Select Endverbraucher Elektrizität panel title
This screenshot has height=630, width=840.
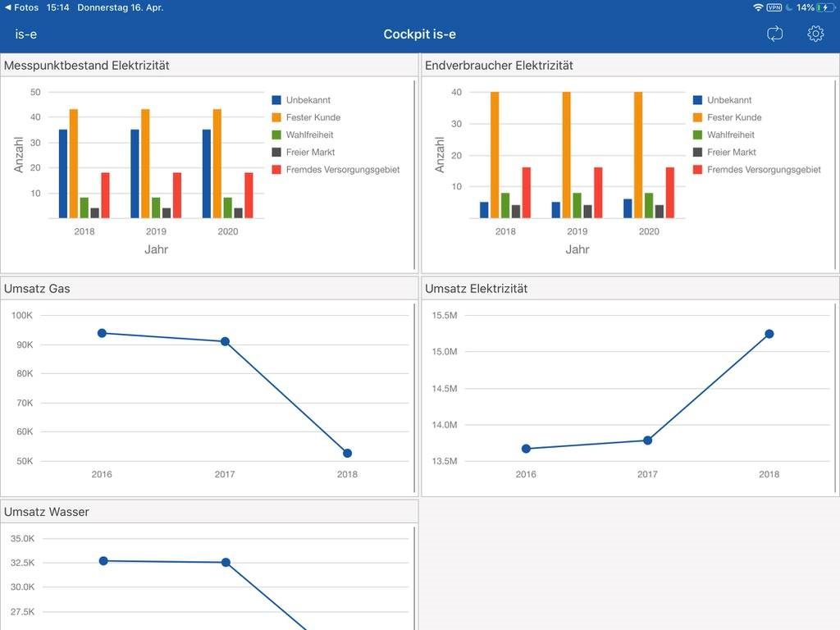(x=499, y=66)
